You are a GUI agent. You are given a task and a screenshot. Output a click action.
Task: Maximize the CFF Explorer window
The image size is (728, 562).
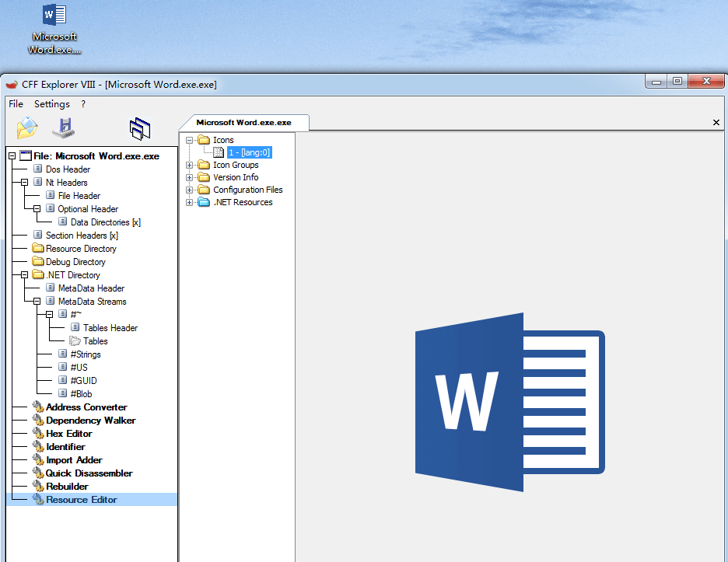(x=677, y=81)
